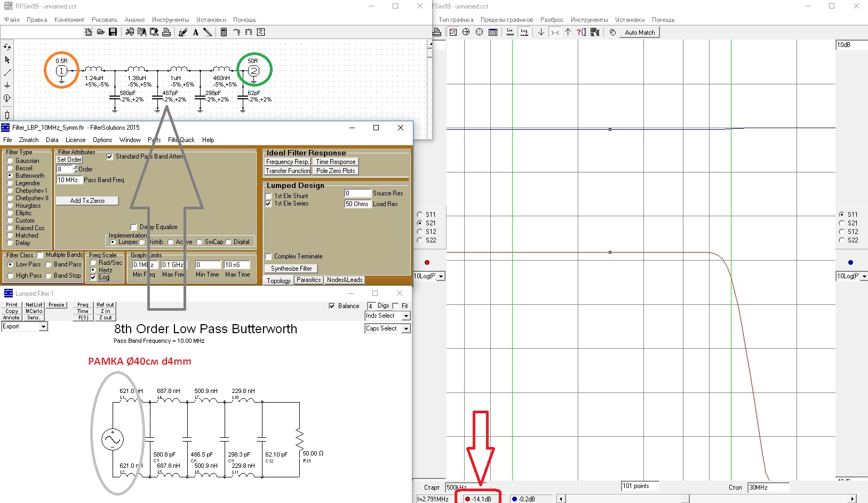
Task: Click the Стоп 30MHz frequency field
Action: coord(768,487)
